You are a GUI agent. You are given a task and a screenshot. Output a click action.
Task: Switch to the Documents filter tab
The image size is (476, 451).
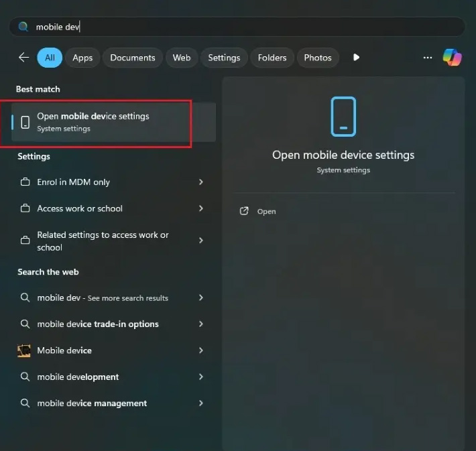click(x=133, y=58)
